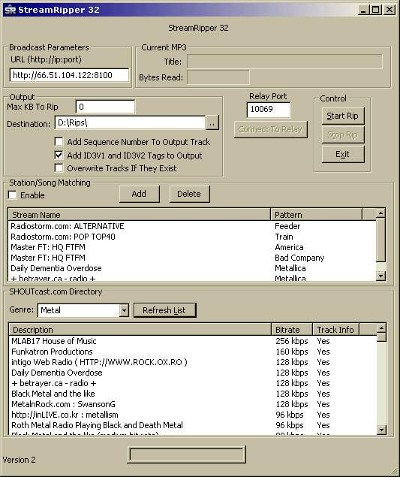
Task: Click the broadcast URL input field
Action: pos(69,75)
